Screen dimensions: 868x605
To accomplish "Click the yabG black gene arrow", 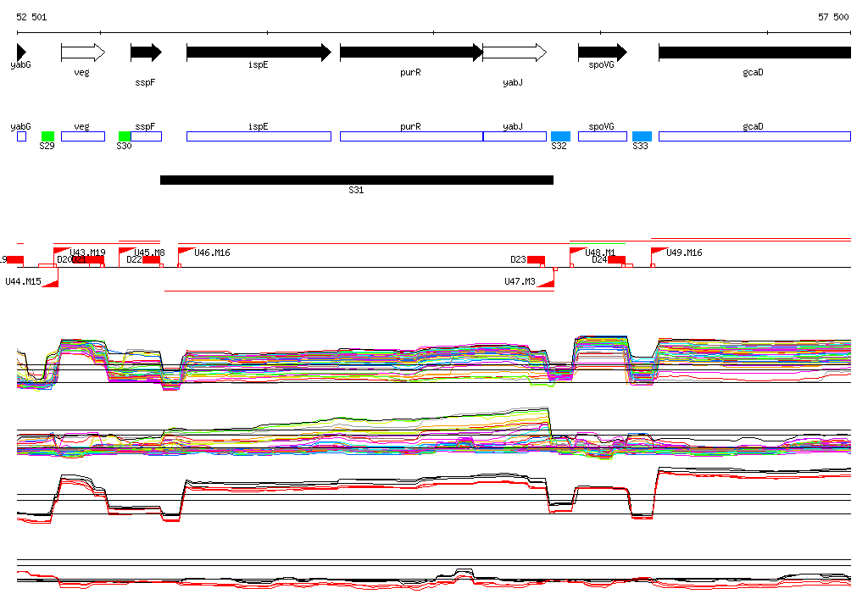I will 21,53.
